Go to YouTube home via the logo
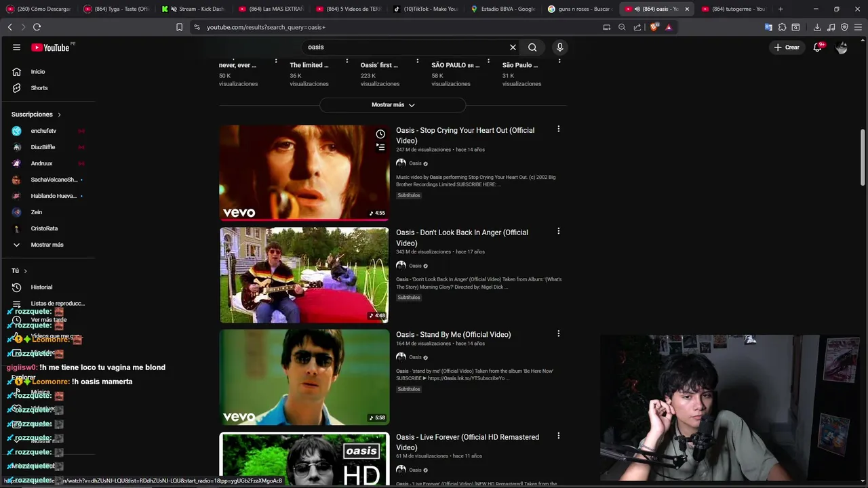 [x=51, y=47]
